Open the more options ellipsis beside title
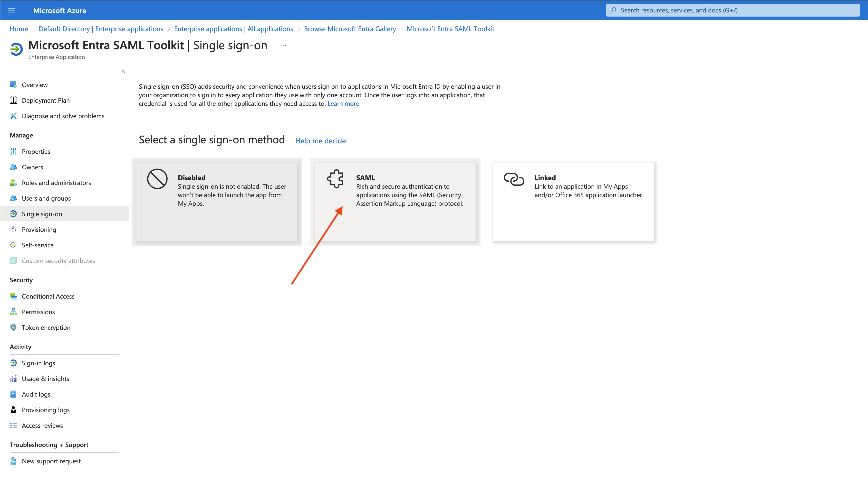 [x=283, y=45]
